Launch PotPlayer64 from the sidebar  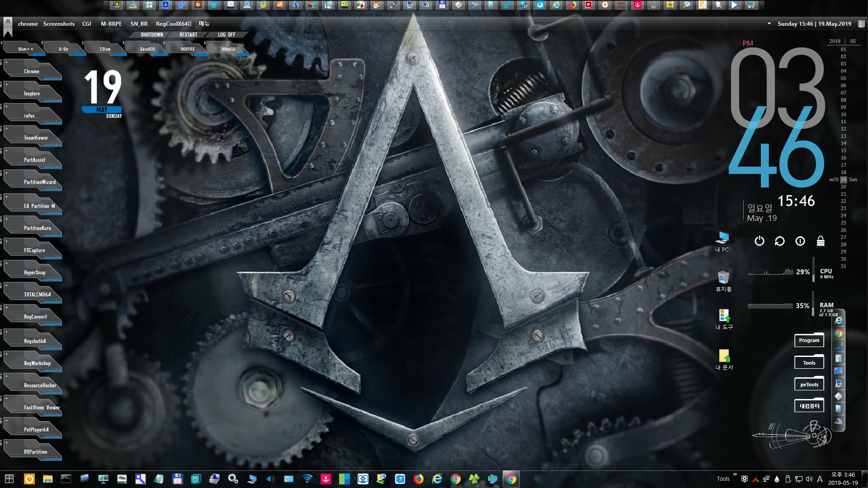pos(32,429)
